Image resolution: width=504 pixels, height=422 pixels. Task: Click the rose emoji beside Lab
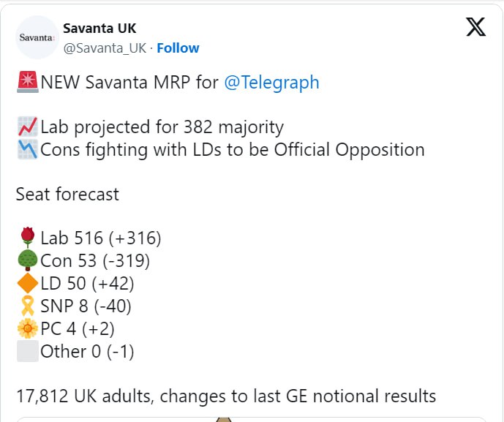[27, 237]
